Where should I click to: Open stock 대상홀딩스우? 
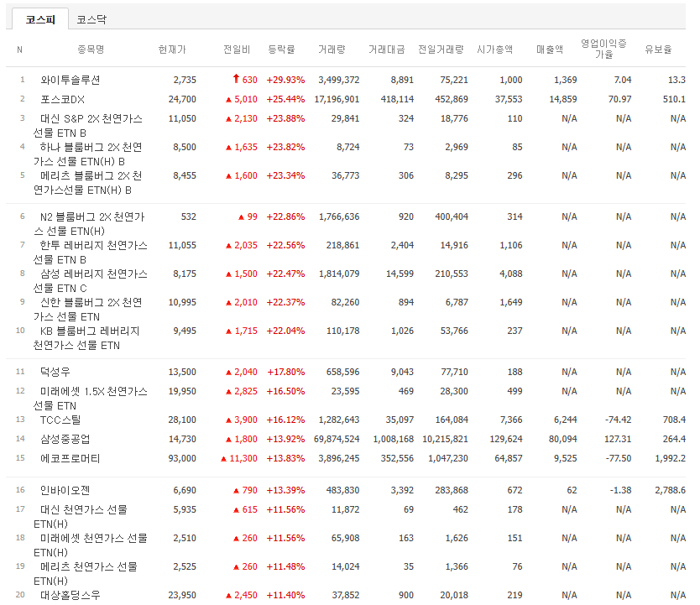click(71, 595)
